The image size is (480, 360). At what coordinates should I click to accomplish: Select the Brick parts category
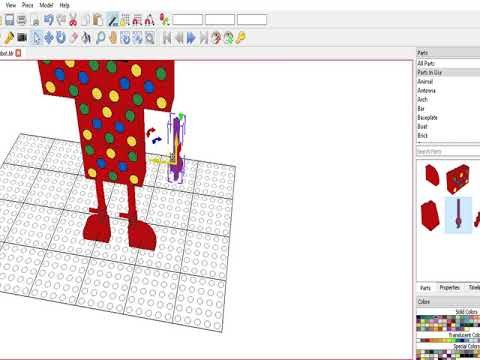422,135
